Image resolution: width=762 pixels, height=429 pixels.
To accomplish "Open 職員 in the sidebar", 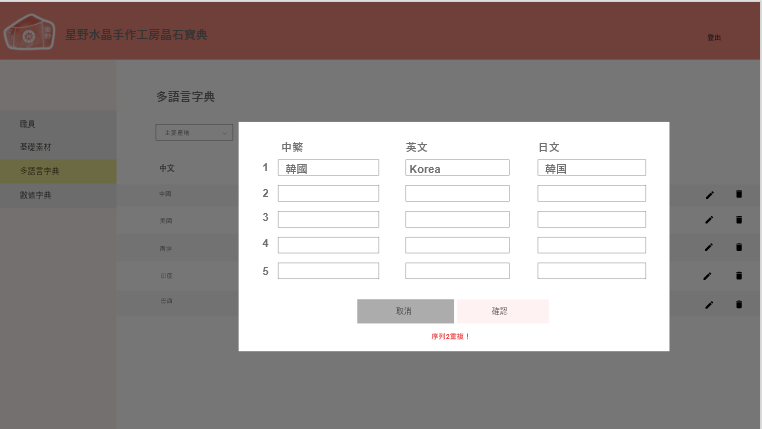I will point(28,124).
